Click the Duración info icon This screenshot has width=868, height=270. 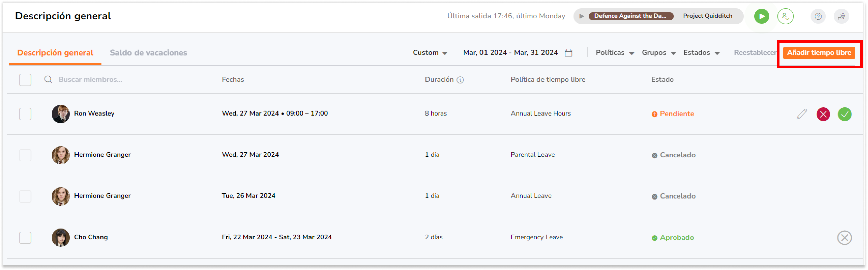(460, 80)
